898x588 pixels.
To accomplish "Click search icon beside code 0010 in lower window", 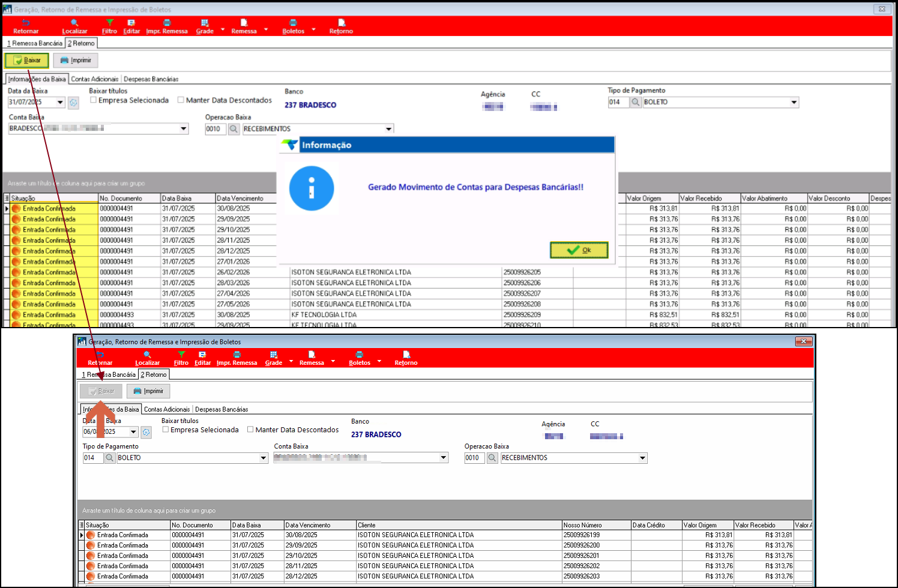I will [492, 458].
